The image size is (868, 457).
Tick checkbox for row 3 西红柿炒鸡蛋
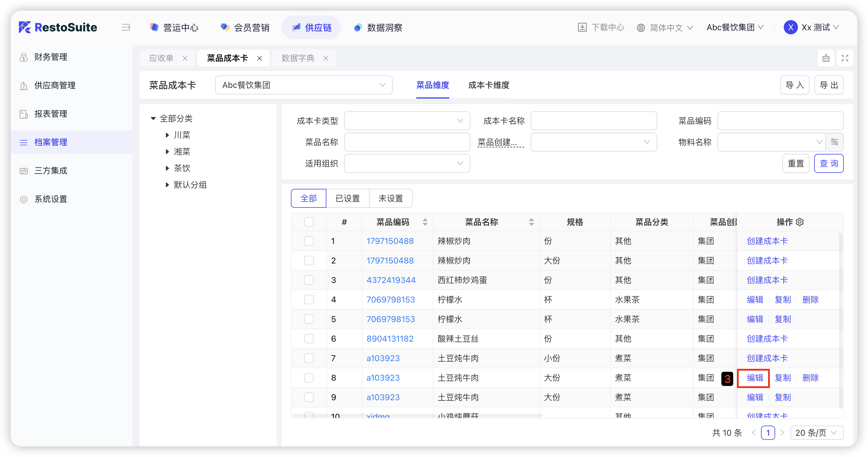[309, 280]
